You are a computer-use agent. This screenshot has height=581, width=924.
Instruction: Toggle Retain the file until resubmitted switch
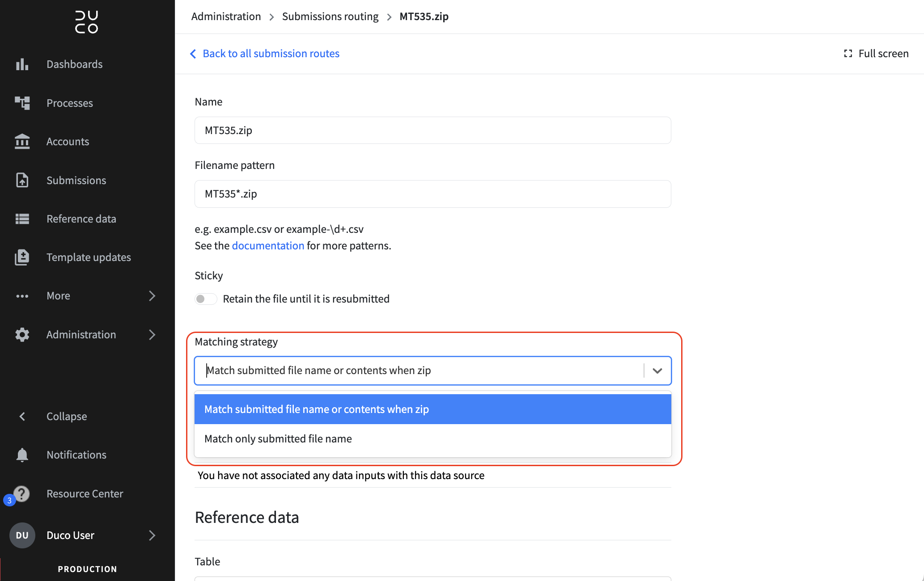click(206, 299)
